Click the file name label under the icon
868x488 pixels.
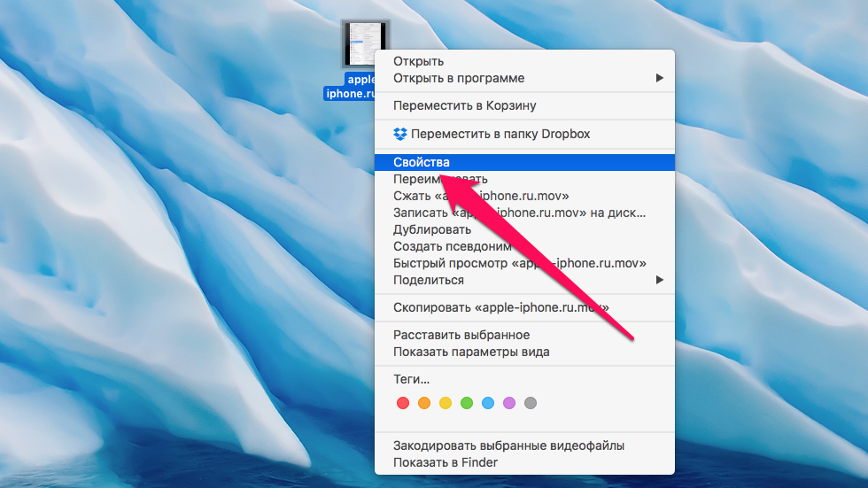(x=350, y=86)
